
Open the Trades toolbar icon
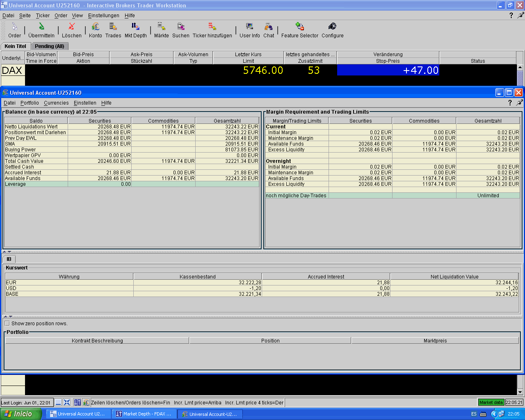coord(113,27)
